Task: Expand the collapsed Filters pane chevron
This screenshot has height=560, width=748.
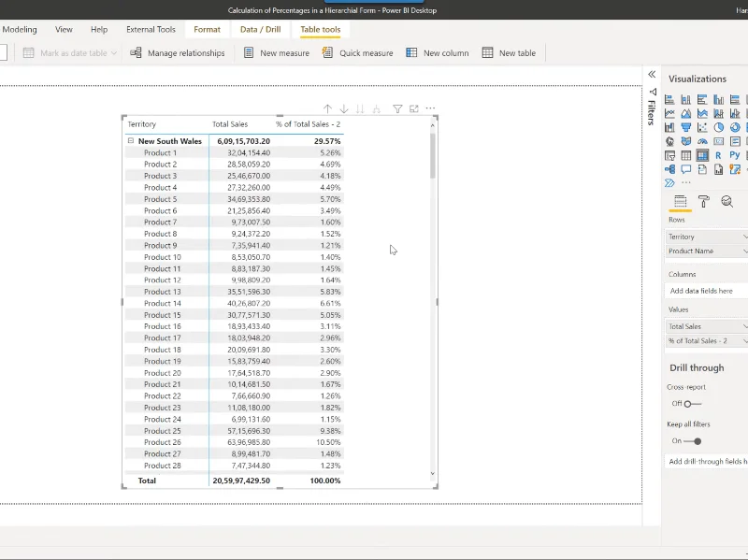Action: [x=652, y=74]
